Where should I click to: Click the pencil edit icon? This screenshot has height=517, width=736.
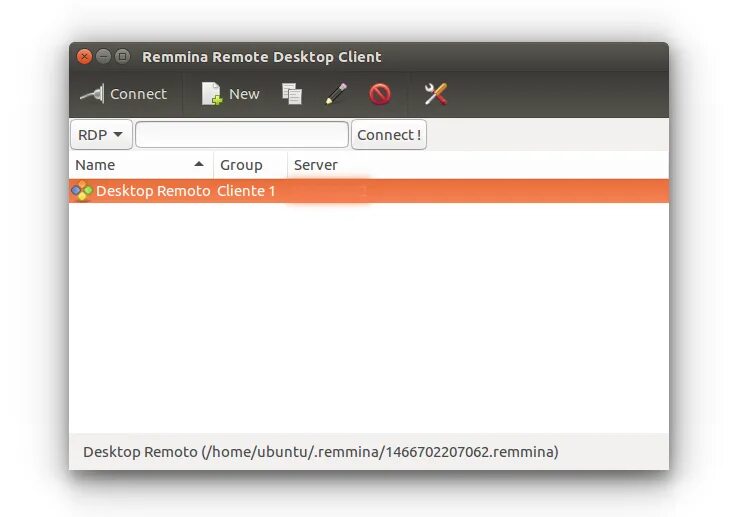pos(336,94)
